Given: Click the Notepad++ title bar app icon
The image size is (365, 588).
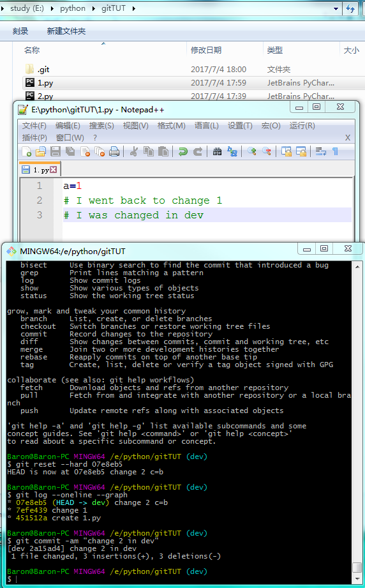Looking at the screenshot, I should (x=23, y=110).
